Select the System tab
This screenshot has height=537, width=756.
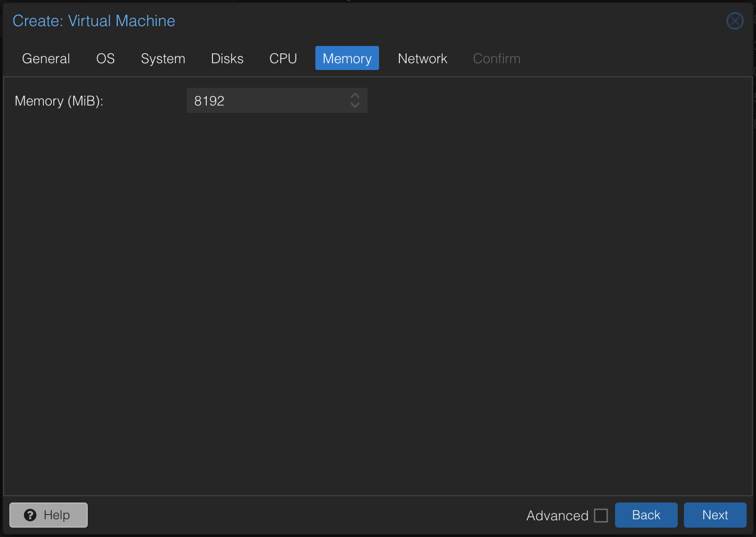coord(163,59)
